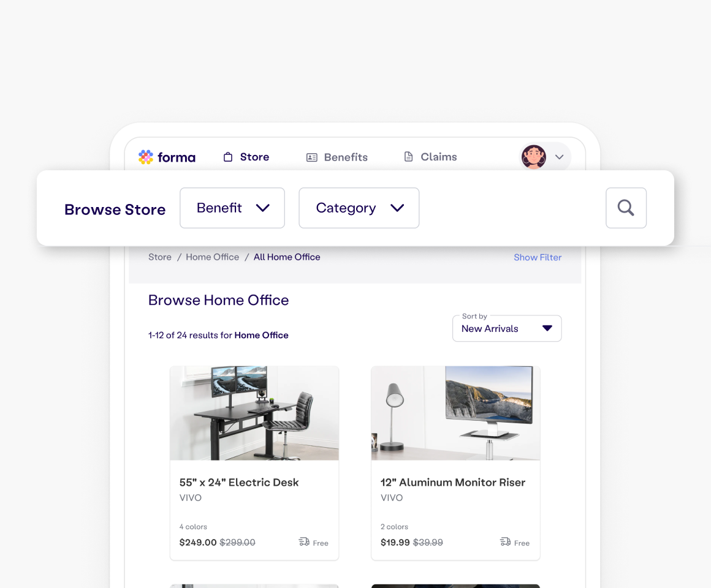Viewport: 711px width, 588px height.
Task: Open the Benefit dropdown filter
Action: 232,208
